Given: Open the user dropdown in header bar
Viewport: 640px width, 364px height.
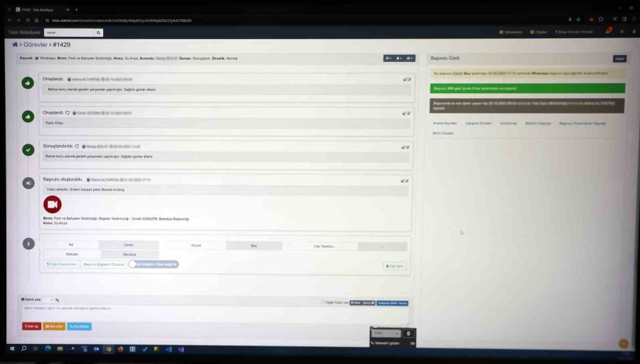Looking at the screenshot, I should pos(399,58).
